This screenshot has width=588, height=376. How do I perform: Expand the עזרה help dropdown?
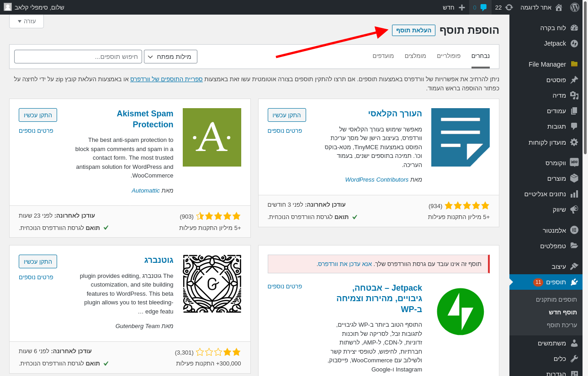26,21
